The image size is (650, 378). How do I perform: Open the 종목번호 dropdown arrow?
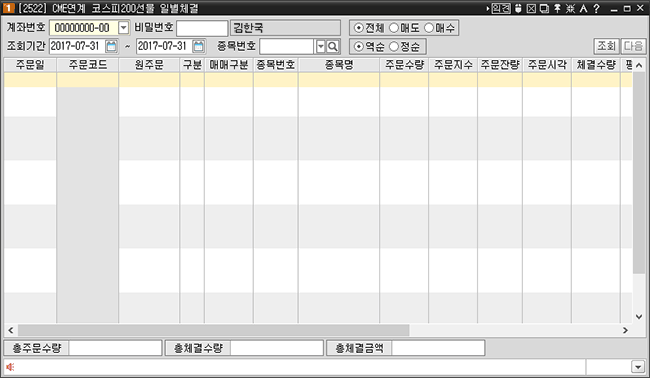tap(320, 46)
